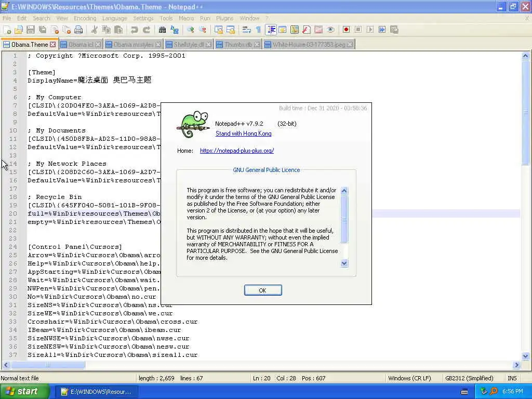The image size is (532, 399).
Task: Click the Close document toolbar icon
Action: click(x=55, y=30)
